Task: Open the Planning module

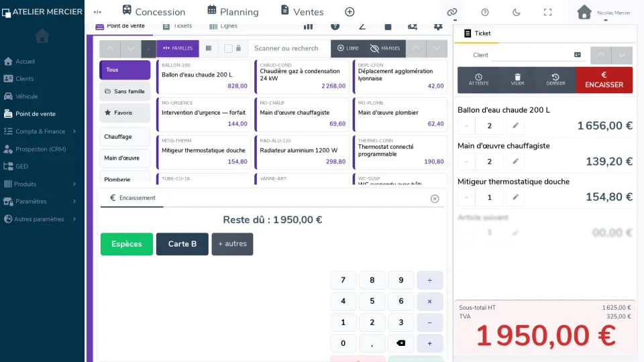Action: point(233,12)
